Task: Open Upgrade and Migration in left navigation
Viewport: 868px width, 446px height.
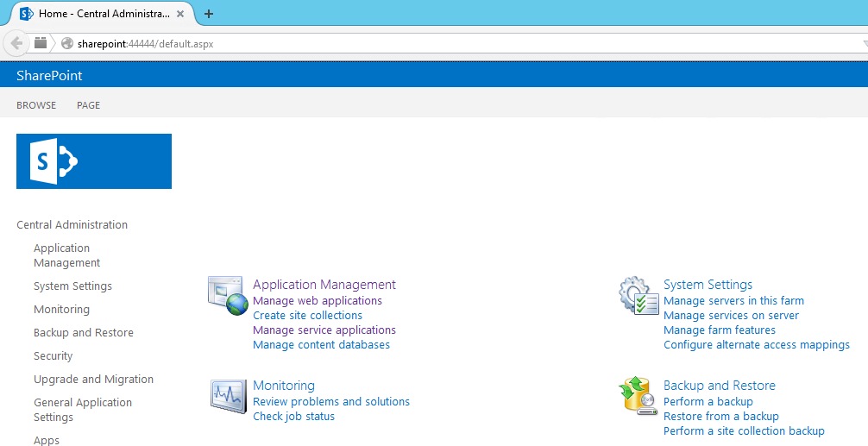Action: (x=93, y=379)
